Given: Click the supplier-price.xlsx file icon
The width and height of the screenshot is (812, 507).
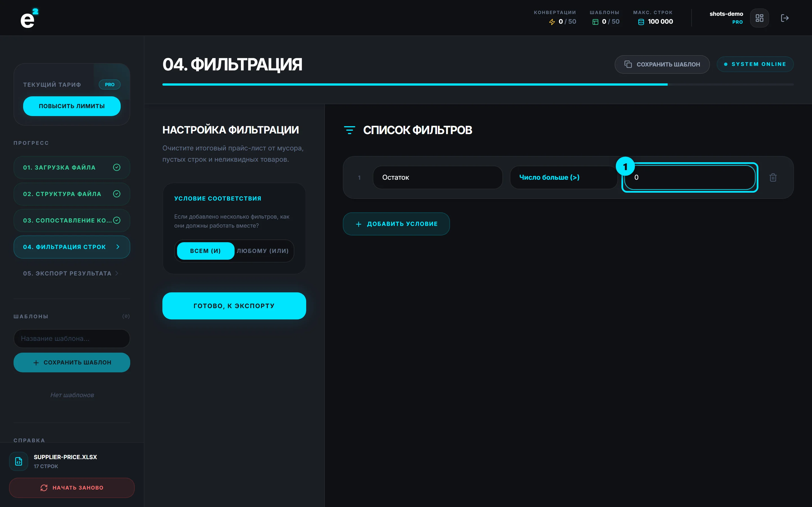Looking at the screenshot, I should [19, 461].
